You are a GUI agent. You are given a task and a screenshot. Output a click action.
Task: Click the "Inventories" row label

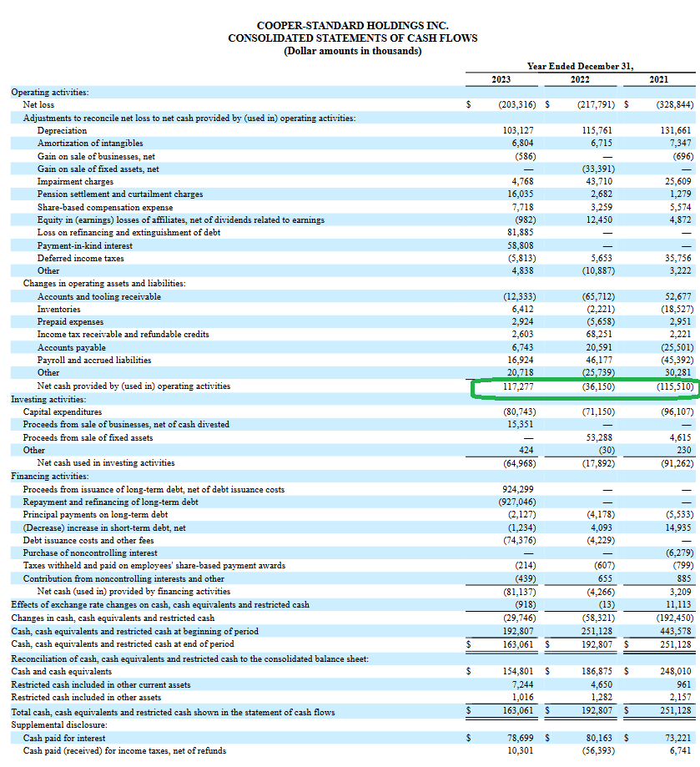(59, 309)
